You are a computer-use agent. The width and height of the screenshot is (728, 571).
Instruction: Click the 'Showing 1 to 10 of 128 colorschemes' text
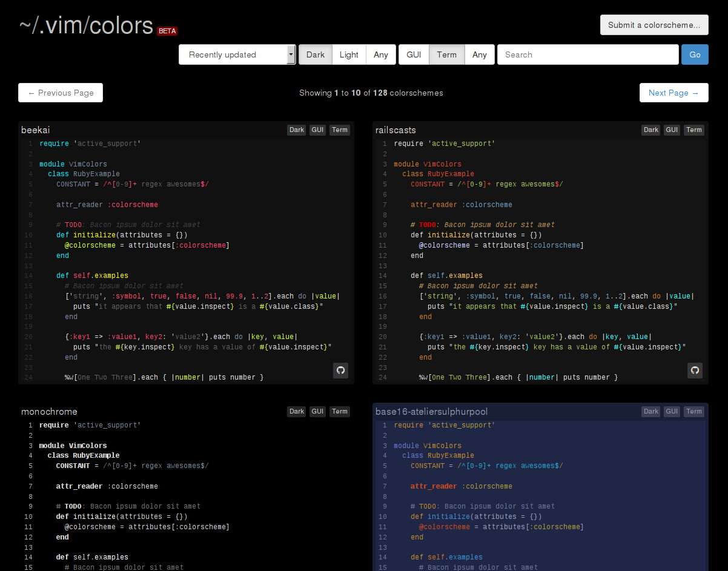(x=371, y=93)
